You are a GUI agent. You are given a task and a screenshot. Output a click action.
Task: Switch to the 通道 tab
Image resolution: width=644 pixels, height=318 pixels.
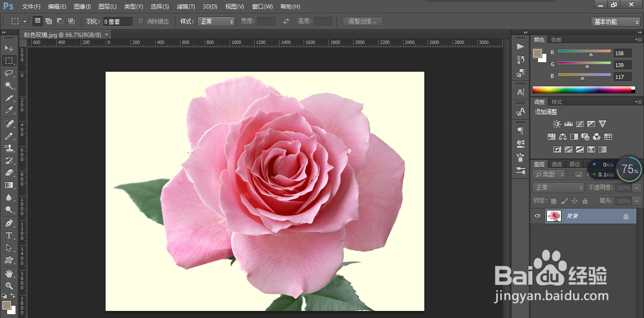(x=557, y=164)
